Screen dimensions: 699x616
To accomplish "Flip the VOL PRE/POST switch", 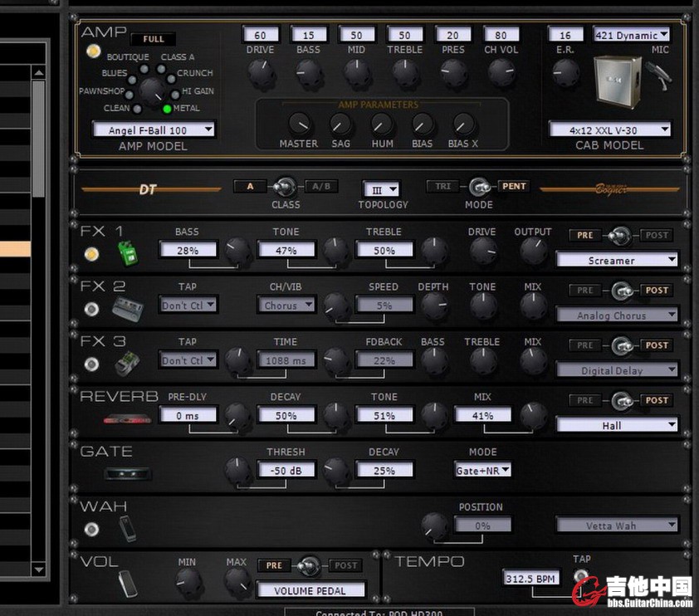I will pyautogui.click(x=309, y=566).
